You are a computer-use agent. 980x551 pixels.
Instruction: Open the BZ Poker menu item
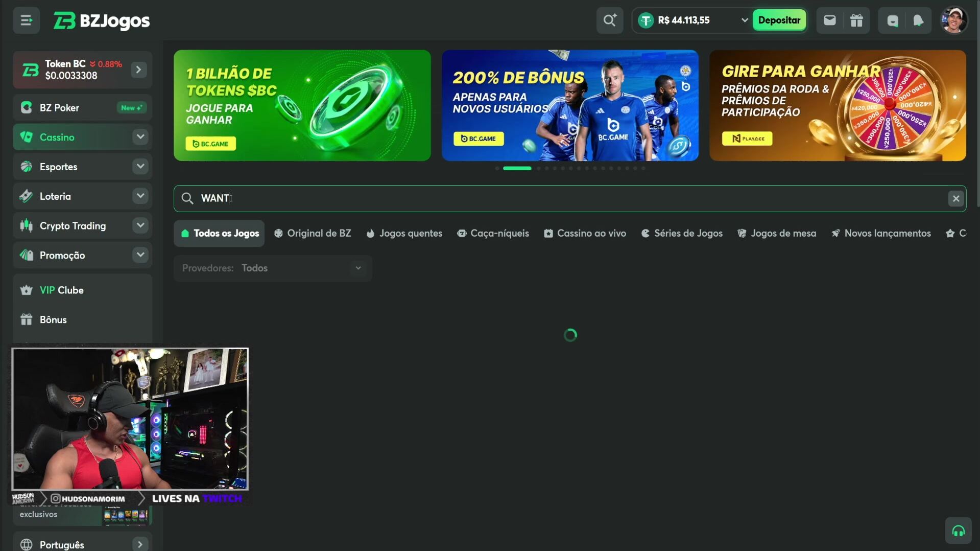(x=82, y=108)
